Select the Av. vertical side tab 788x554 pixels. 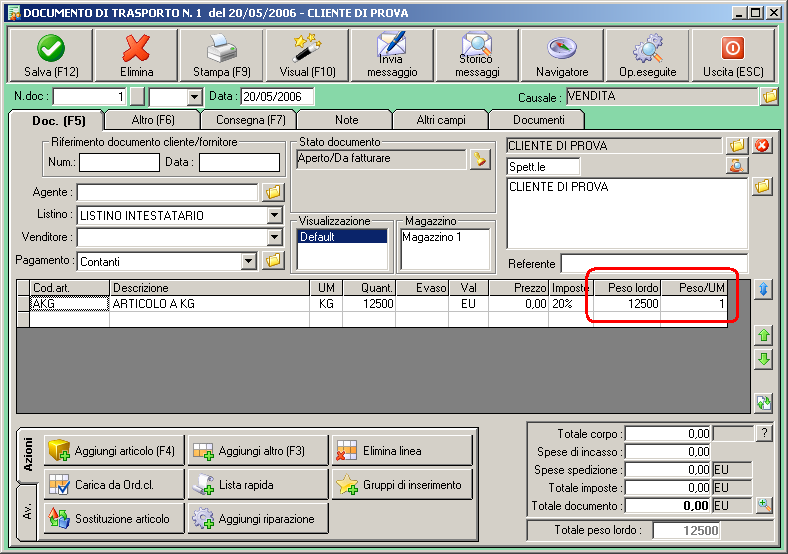27,511
